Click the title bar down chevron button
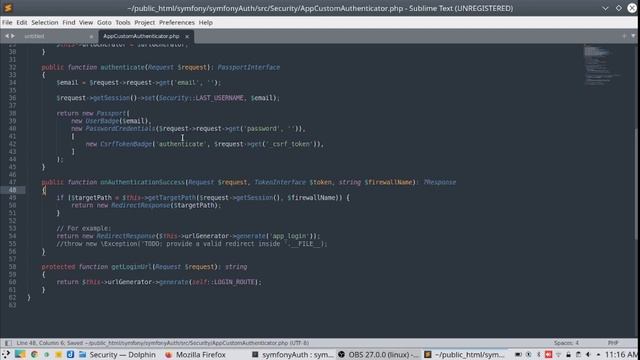Viewport: 640px width, 360px height. (605, 8)
